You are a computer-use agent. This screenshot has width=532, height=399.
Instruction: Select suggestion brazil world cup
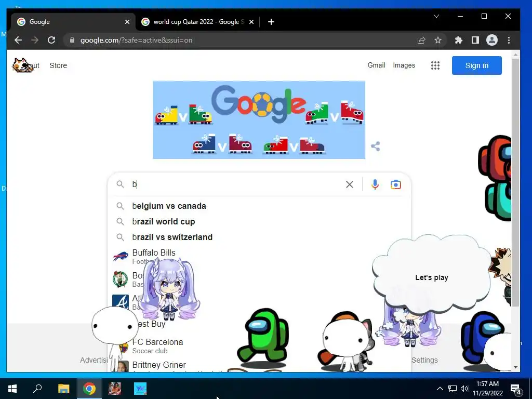pyautogui.click(x=259, y=221)
